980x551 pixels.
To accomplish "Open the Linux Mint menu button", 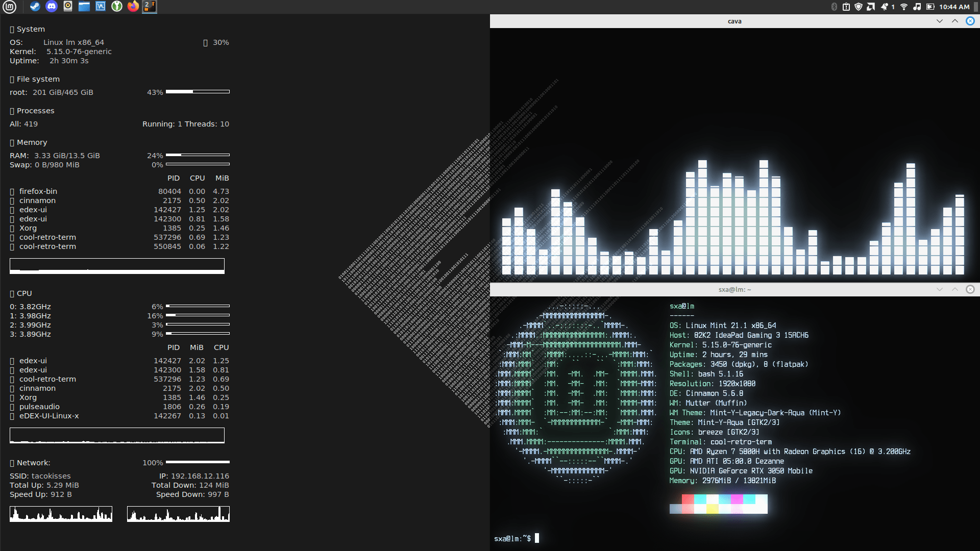I will click(9, 7).
